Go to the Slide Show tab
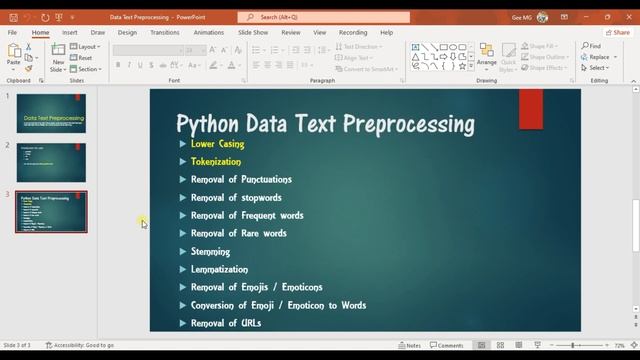The width and height of the screenshot is (640, 360). coord(253,32)
